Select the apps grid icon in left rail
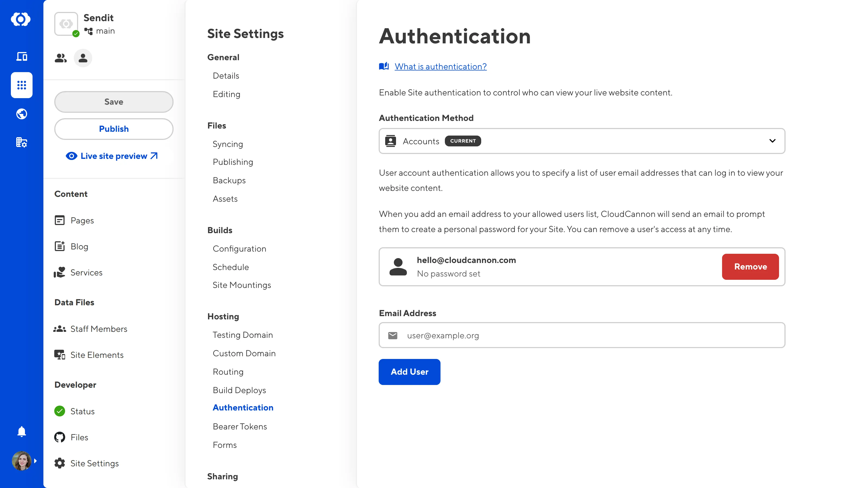The width and height of the screenshot is (868, 488). 22,85
